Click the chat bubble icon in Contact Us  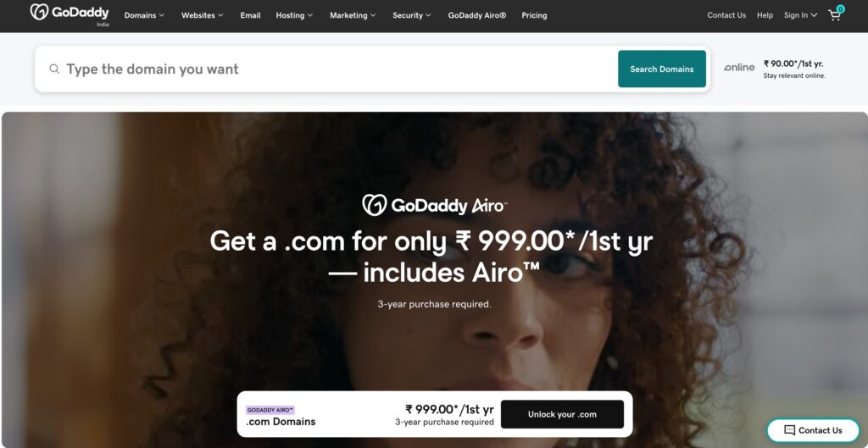[x=789, y=430]
